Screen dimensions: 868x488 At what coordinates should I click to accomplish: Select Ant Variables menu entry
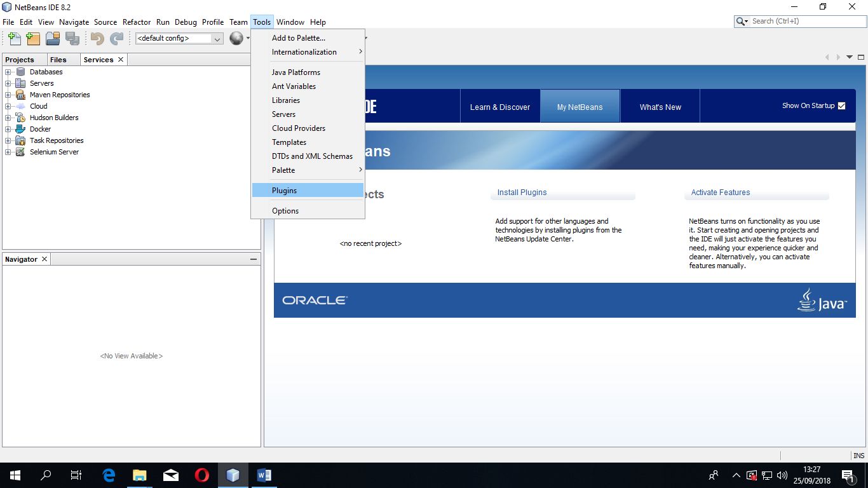click(308, 86)
